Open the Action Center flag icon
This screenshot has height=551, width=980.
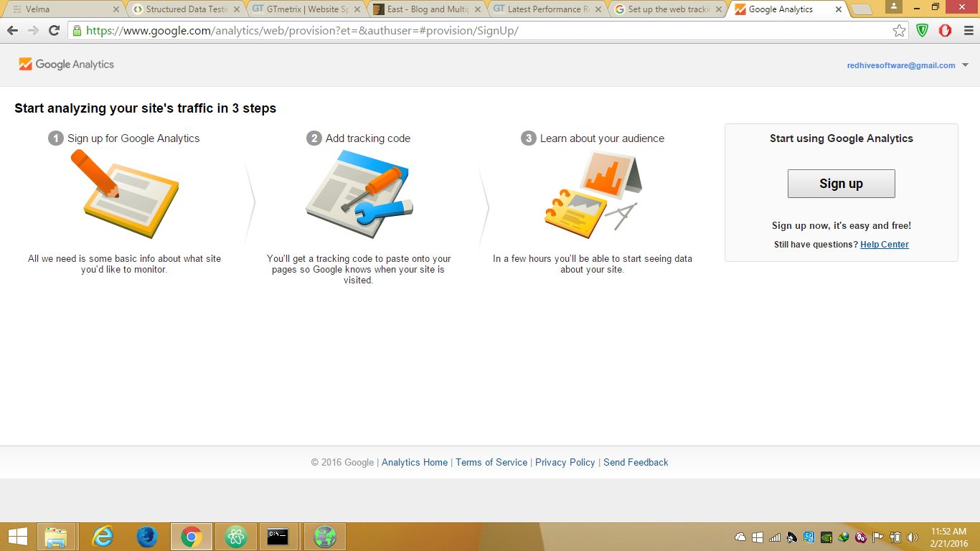click(x=877, y=537)
